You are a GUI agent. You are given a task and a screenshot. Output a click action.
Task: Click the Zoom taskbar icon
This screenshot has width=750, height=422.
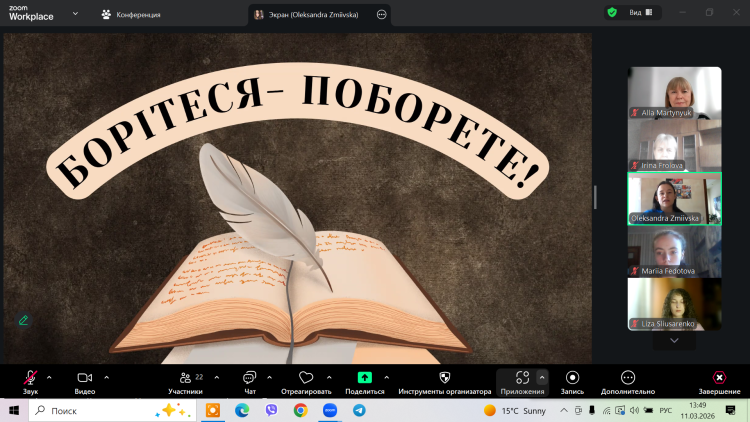(x=330, y=411)
